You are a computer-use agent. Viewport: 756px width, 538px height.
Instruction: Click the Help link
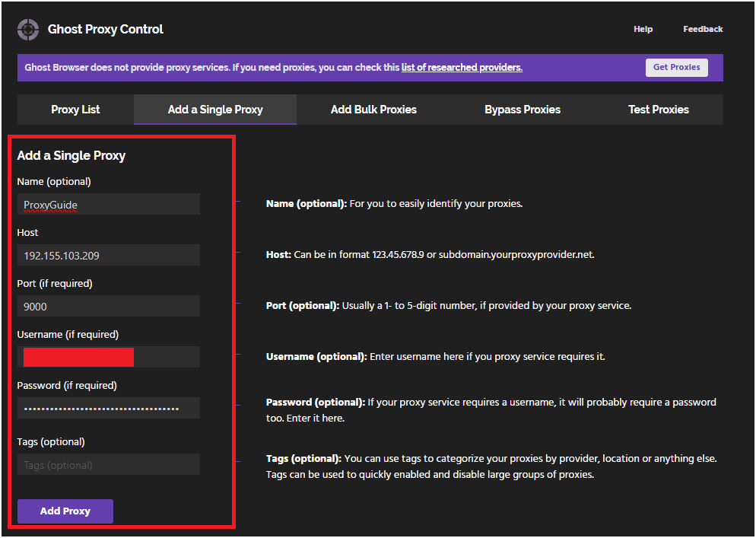point(643,29)
